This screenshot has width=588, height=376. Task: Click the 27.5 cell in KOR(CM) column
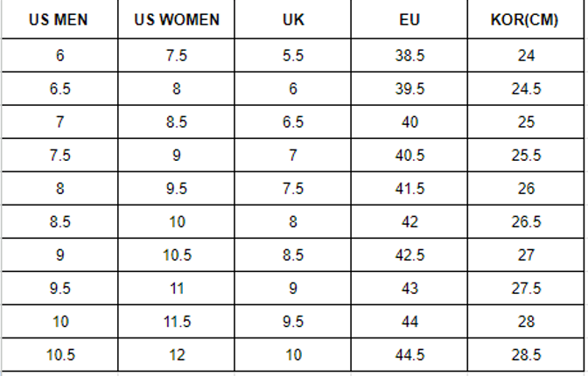pos(526,289)
